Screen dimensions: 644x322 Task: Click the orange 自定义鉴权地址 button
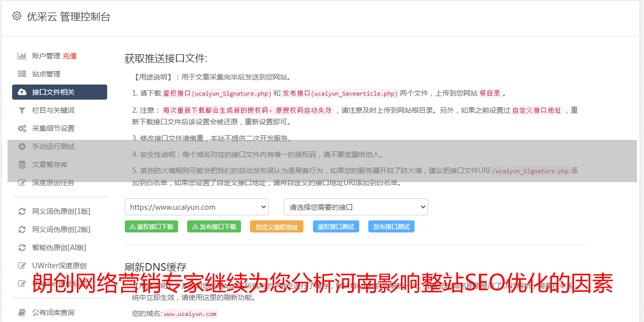coord(277,226)
